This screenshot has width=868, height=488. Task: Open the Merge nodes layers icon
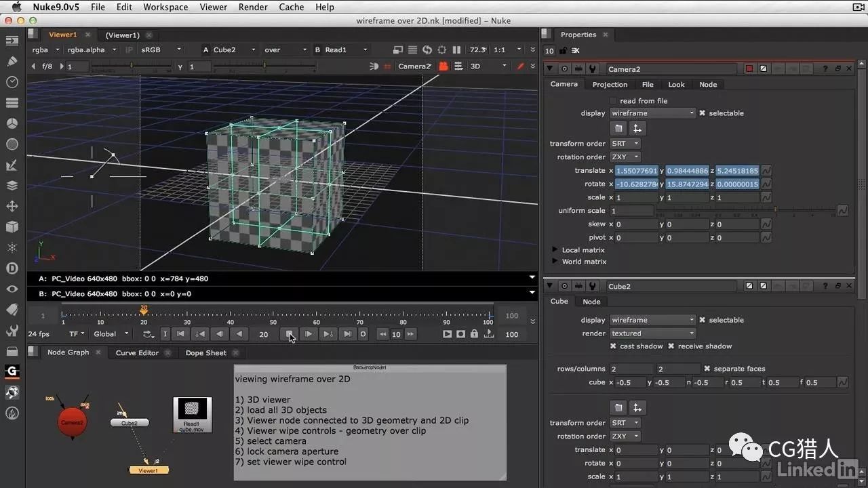12,185
